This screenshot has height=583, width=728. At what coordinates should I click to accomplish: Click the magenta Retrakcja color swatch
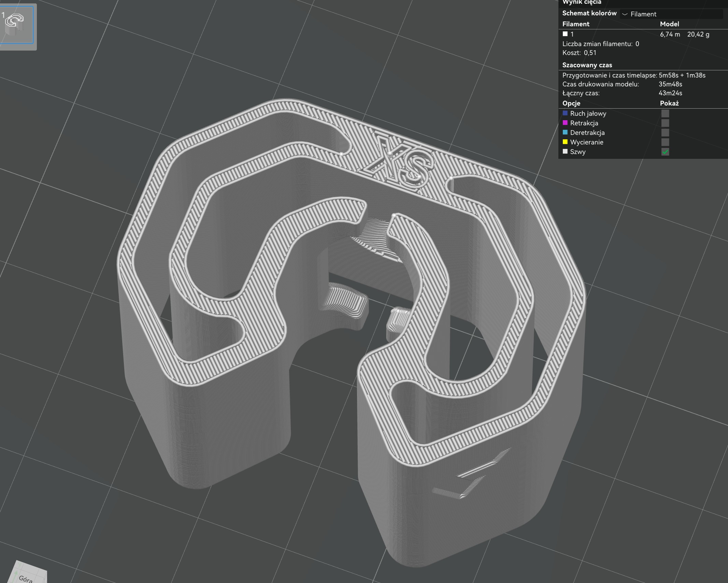pos(565,123)
